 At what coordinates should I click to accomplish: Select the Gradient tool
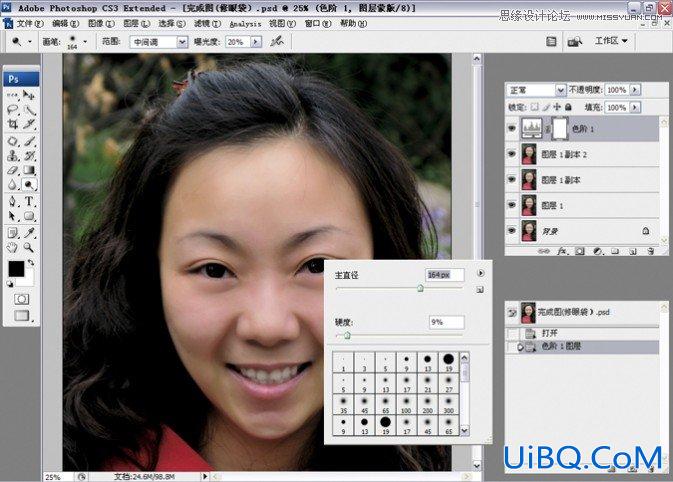[x=29, y=170]
